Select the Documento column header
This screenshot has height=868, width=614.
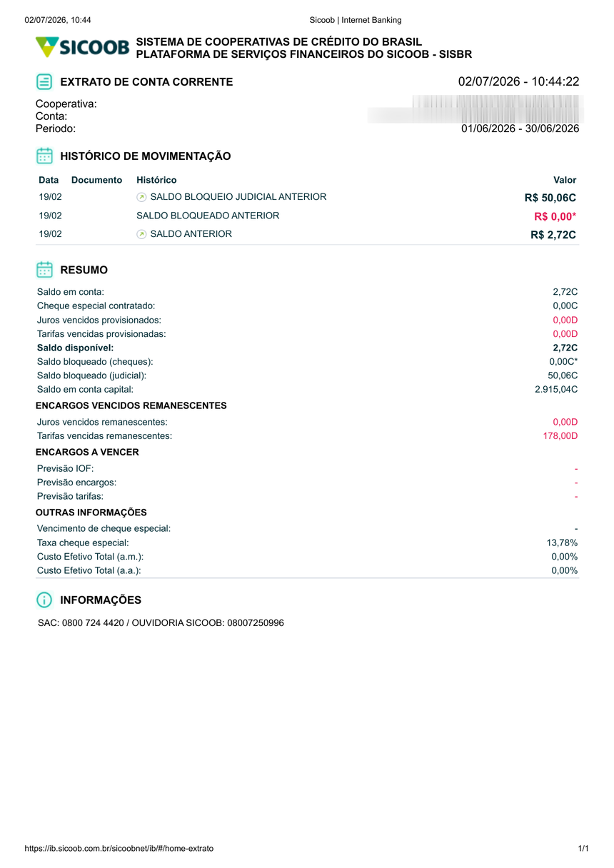click(97, 180)
